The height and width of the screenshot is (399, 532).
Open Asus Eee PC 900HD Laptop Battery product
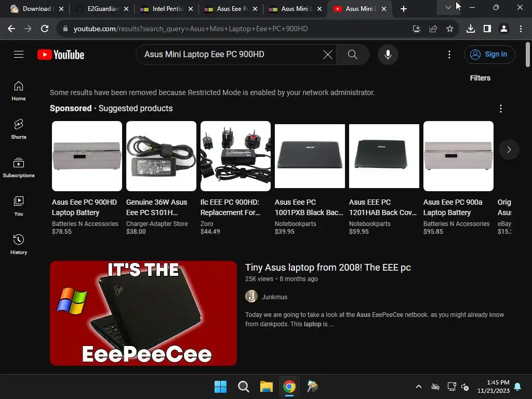(84, 207)
